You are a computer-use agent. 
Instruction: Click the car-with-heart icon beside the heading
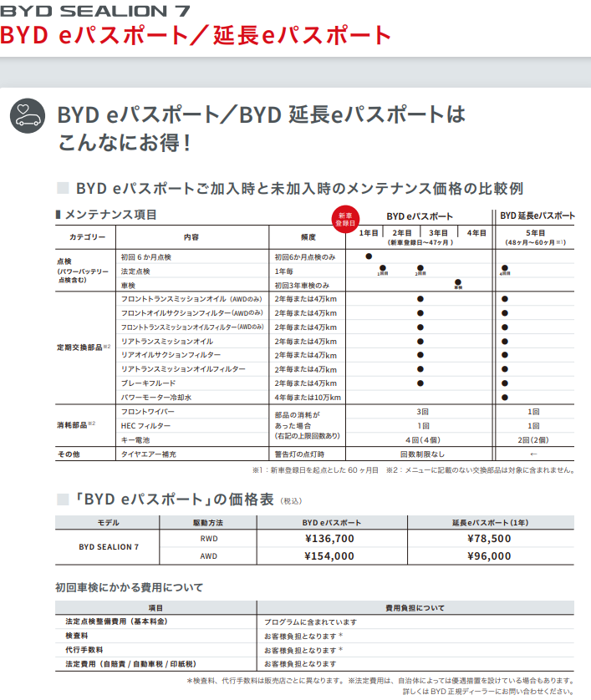pyautogui.click(x=28, y=115)
